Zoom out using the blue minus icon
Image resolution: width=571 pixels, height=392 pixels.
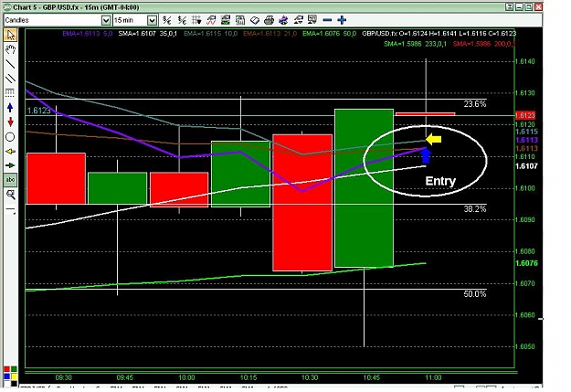(x=327, y=20)
